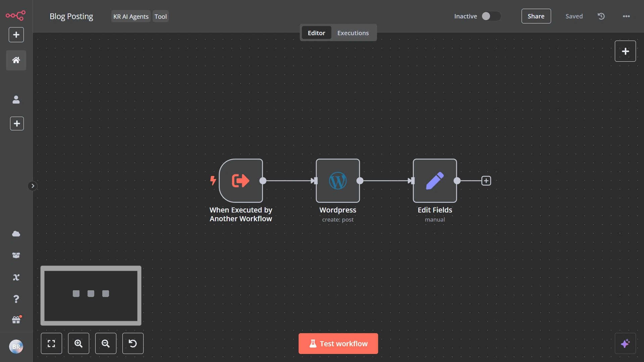644x362 pixels.
Task: Expand the node connection plus button
Action: pyautogui.click(x=486, y=180)
